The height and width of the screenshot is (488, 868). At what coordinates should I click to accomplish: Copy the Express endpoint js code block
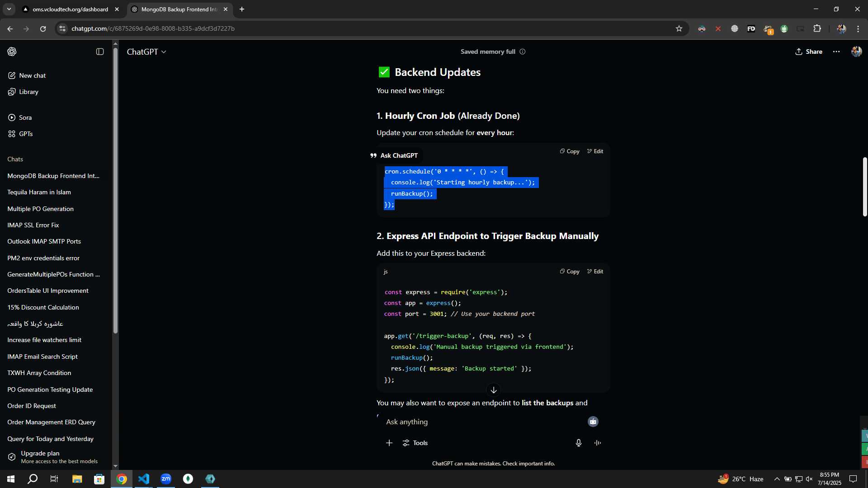(x=570, y=272)
